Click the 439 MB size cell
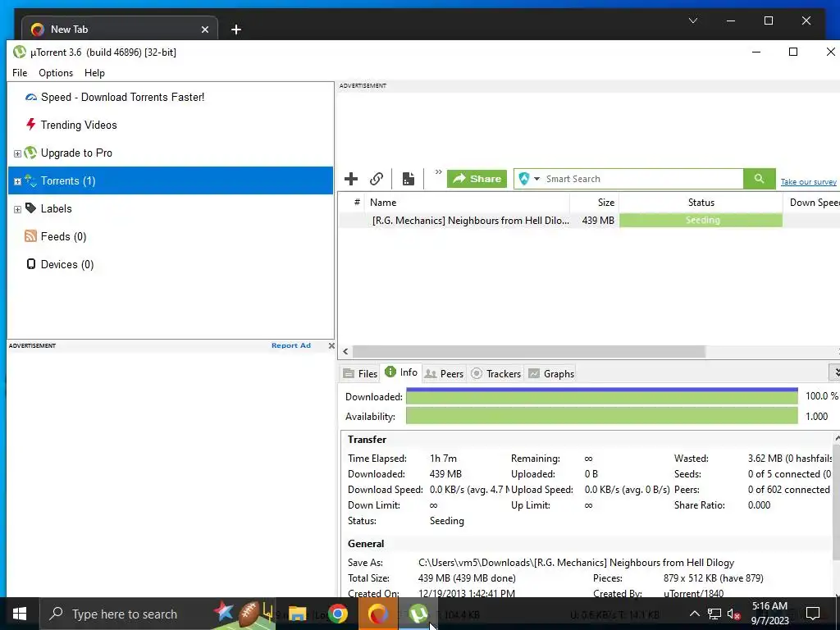Image resolution: width=840 pixels, height=630 pixels. pos(598,220)
